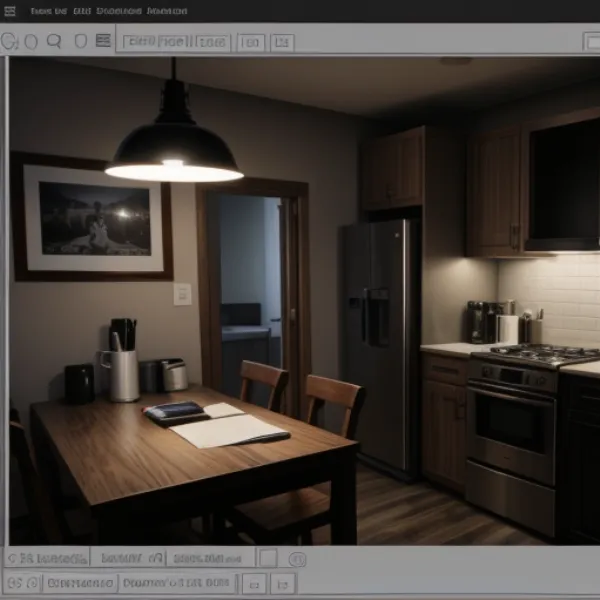Open the first menu in the title bar

(48, 11)
